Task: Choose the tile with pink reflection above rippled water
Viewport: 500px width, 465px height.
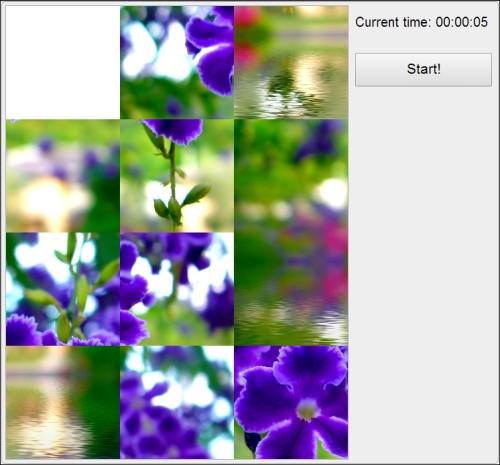Action: (x=291, y=289)
